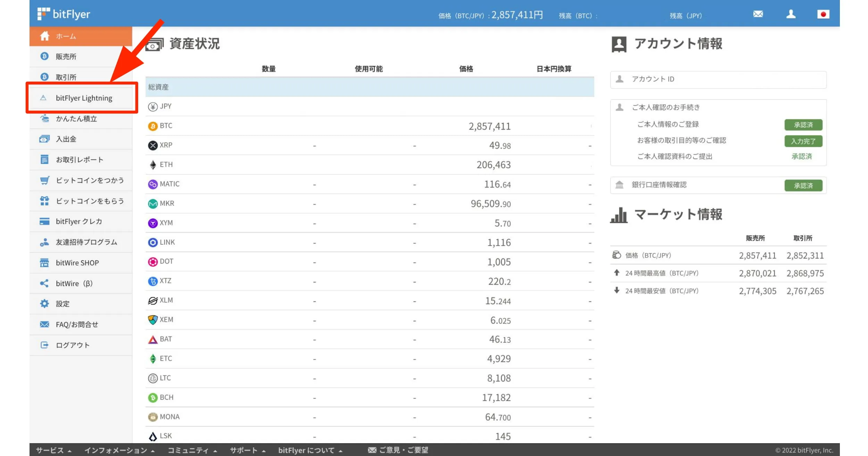Click the Japan flag language icon
Image resolution: width=868 pixels, height=456 pixels.
[823, 14]
